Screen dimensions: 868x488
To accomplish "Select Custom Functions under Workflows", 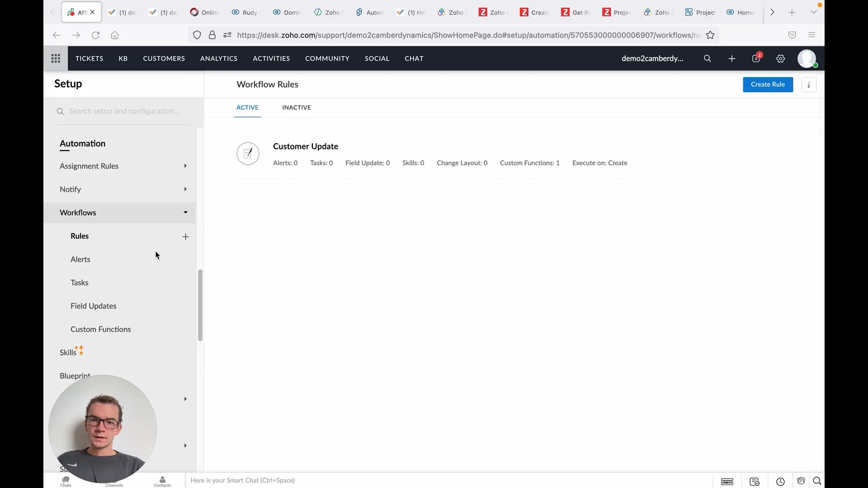I will (101, 329).
